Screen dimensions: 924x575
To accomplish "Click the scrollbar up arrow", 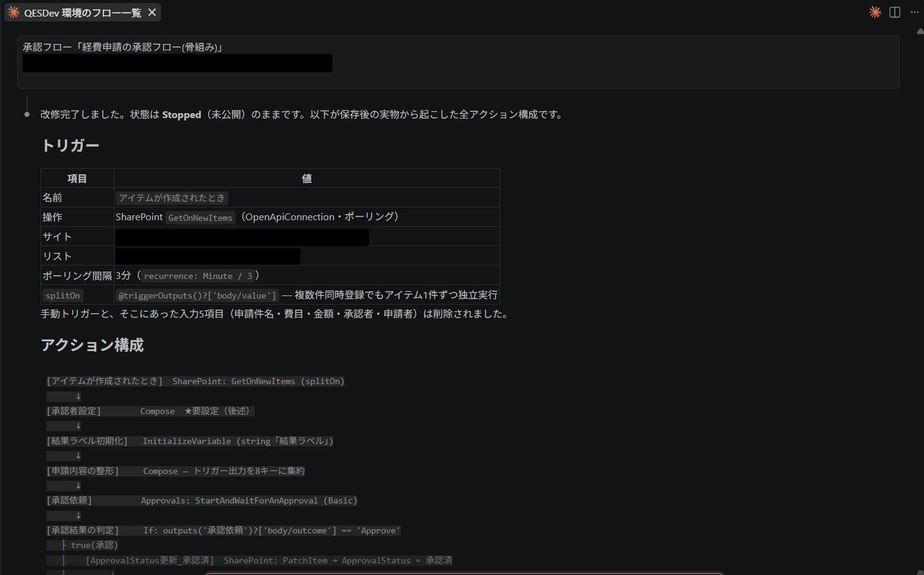I will pos(920,31).
